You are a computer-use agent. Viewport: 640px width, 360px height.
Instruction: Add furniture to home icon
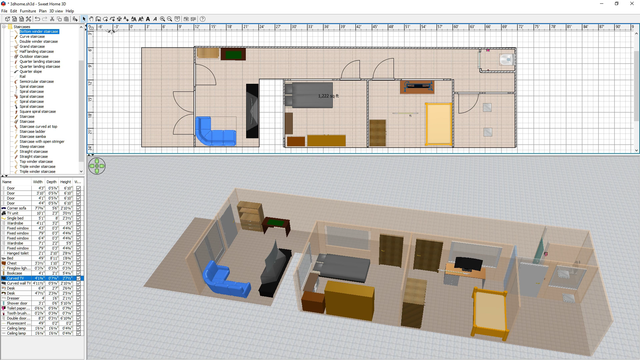(x=75, y=19)
